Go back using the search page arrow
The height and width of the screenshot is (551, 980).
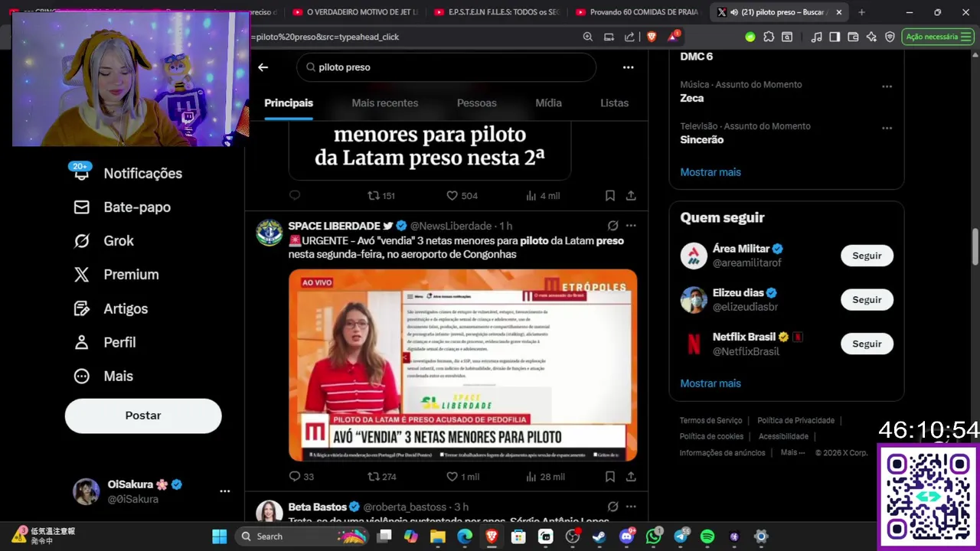(263, 67)
